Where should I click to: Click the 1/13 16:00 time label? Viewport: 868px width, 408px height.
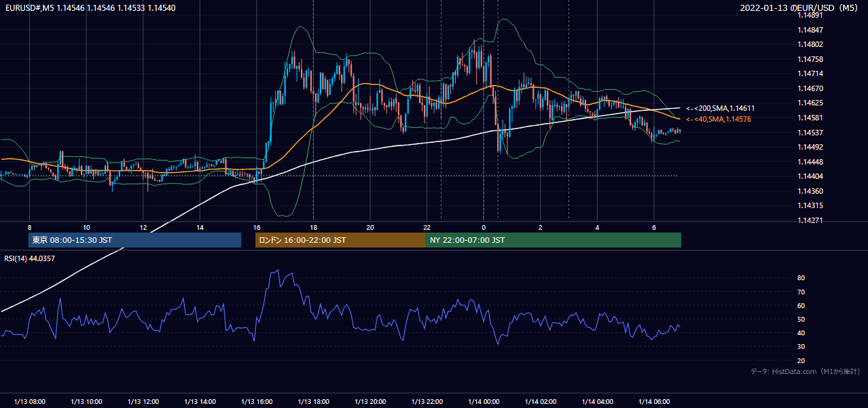pos(257,402)
